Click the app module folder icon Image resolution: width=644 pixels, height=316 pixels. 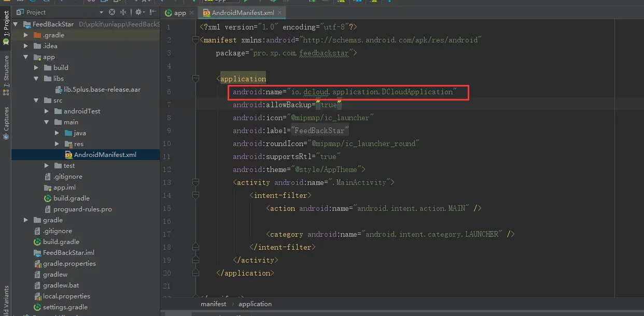coord(37,57)
